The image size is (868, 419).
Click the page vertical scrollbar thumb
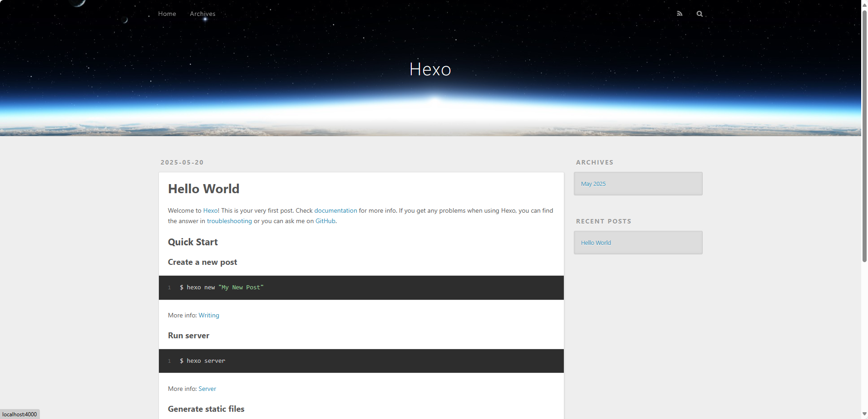tap(864, 136)
